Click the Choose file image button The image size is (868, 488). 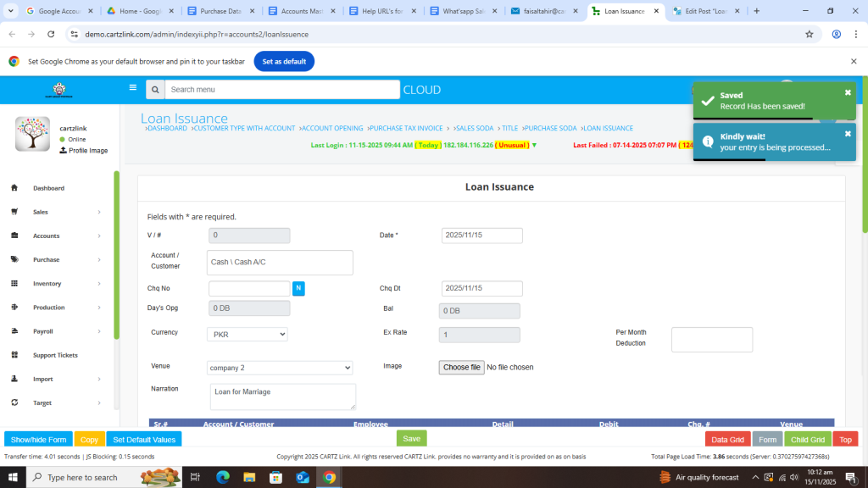[462, 367]
